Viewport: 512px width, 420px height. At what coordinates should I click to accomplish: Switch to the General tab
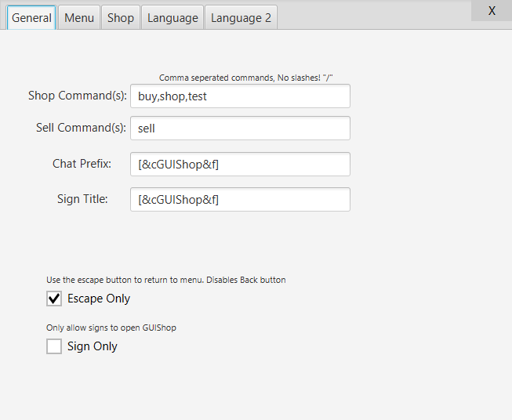[x=31, y=18]
